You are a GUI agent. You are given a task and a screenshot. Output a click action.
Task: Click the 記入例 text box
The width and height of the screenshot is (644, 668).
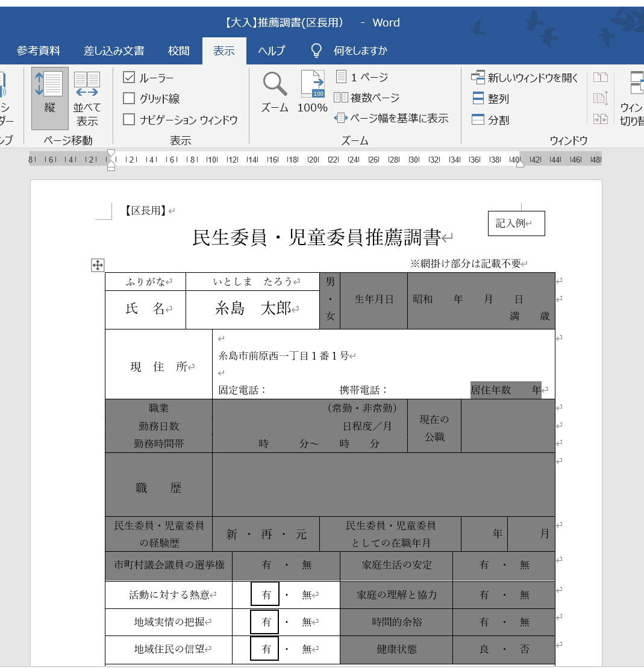(x=516, y=223)
